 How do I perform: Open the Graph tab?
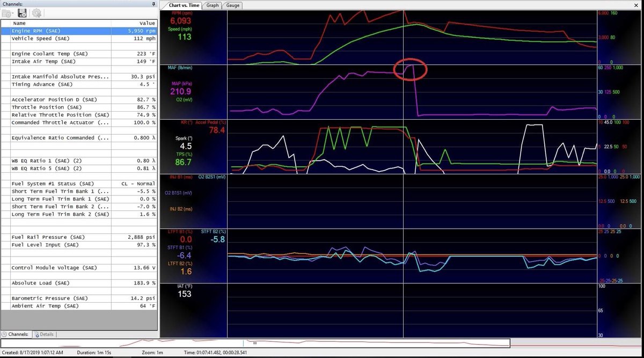[213, 5]
